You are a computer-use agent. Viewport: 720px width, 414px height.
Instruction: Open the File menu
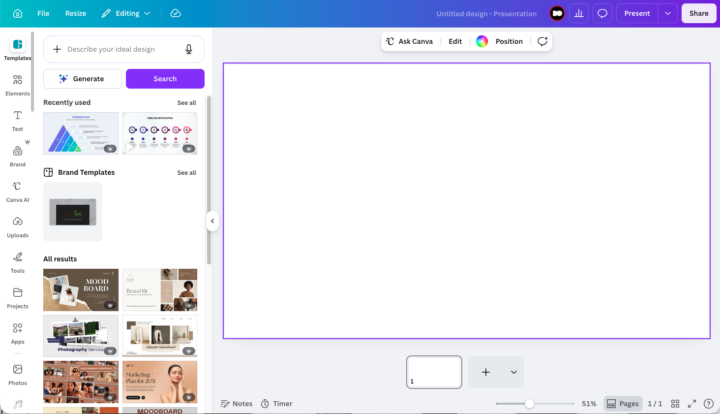tap(43, 13)
